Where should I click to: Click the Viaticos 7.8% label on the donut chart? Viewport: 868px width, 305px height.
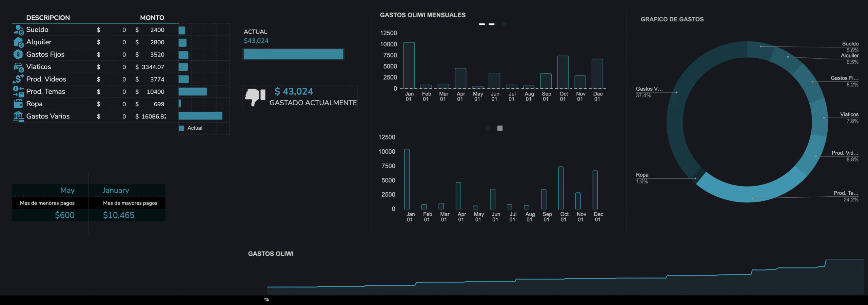(x=849, y=118)
